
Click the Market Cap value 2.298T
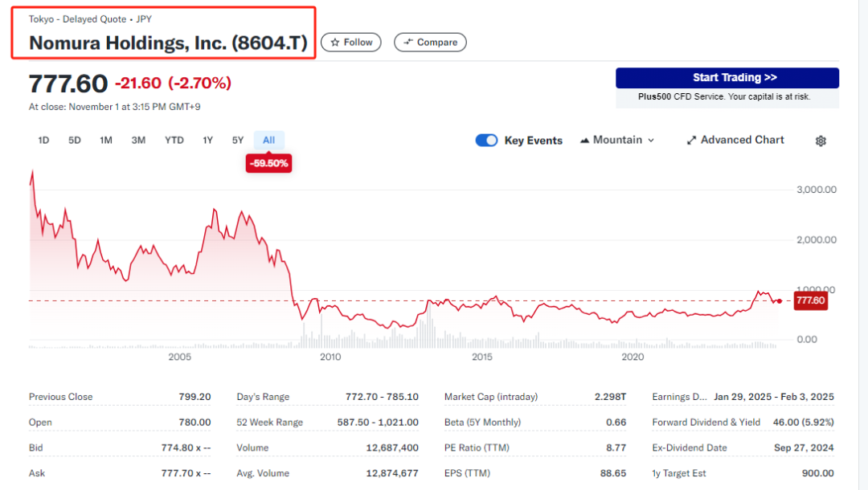(x=611, y=397)
